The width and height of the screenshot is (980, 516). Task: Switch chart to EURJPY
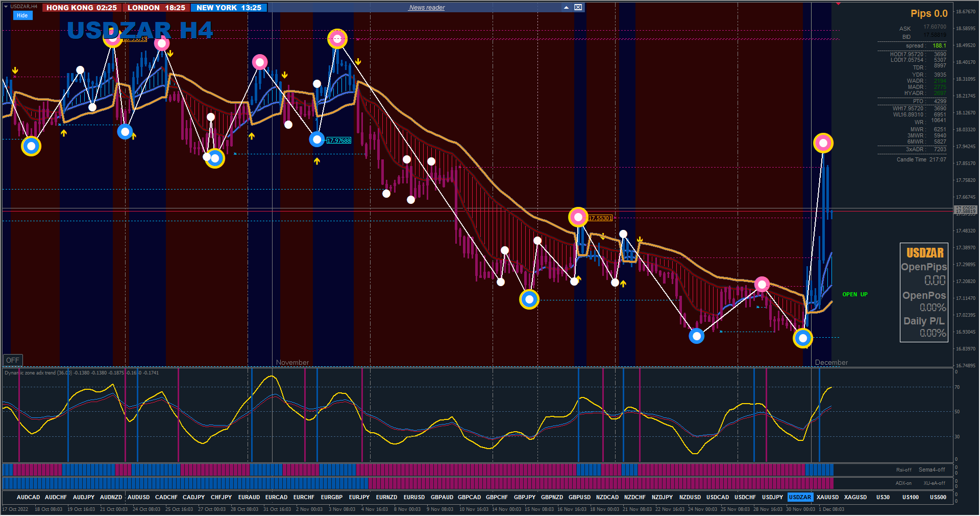pyautogui.click(x=359, y=497)
